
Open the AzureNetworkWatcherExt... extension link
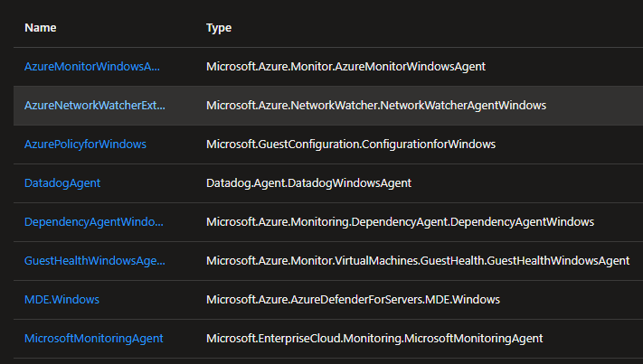[x=95, y=106]
